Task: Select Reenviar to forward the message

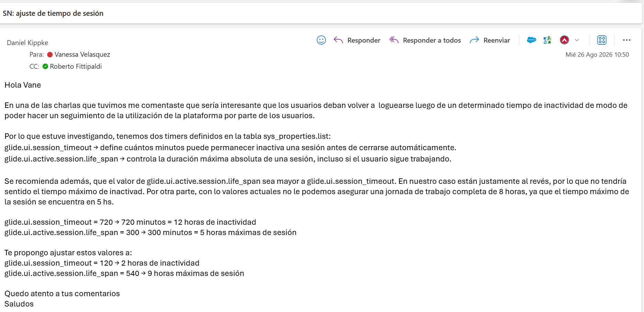Action: coord(497,40)
